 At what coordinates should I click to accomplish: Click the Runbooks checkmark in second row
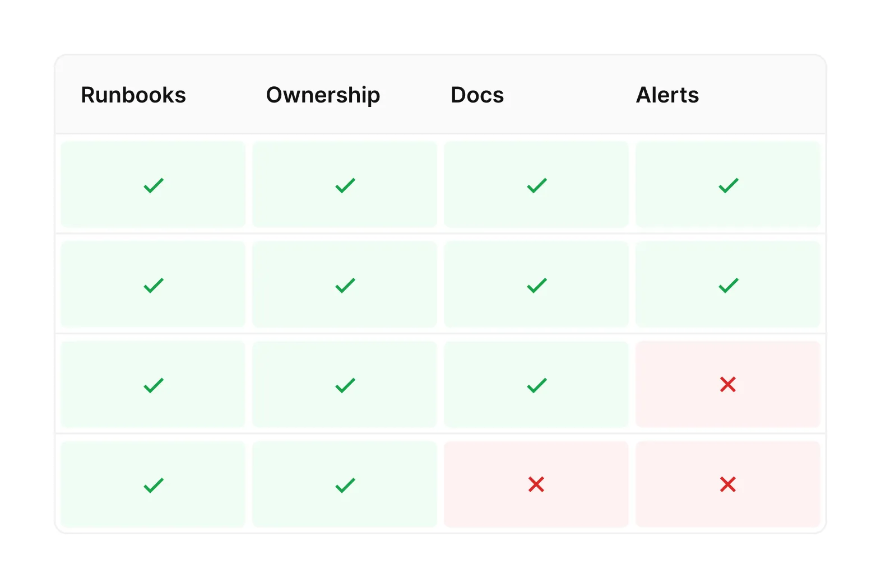pyautogui.click(x=154, y=286)
